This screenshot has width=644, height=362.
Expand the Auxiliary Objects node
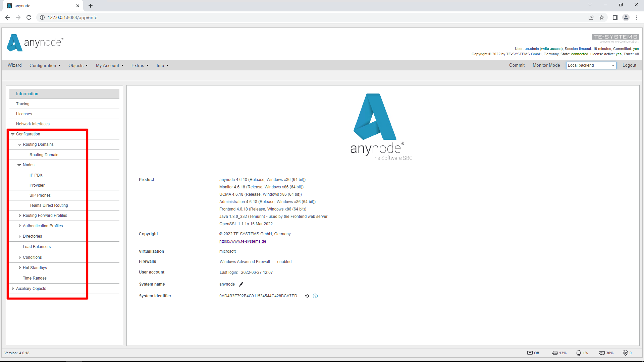point(13,289)
